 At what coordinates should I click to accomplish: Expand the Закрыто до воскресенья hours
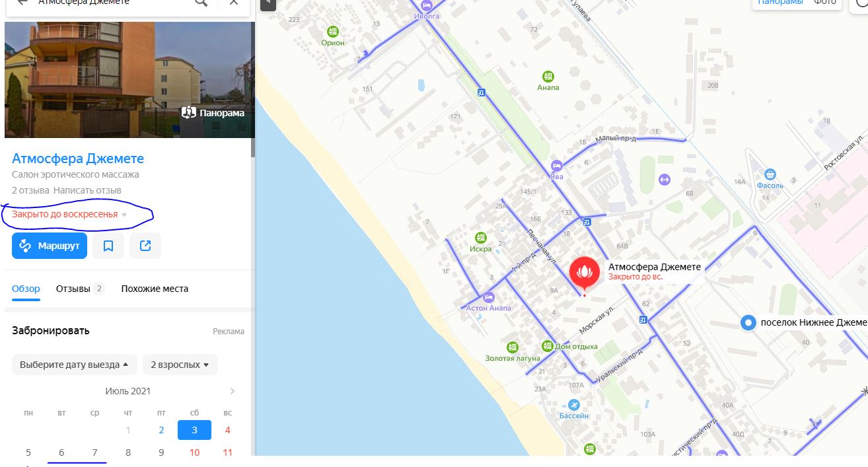69,214
